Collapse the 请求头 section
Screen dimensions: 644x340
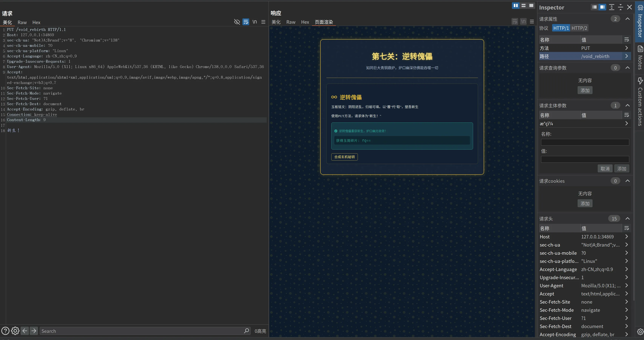click(x=628, y=219)
